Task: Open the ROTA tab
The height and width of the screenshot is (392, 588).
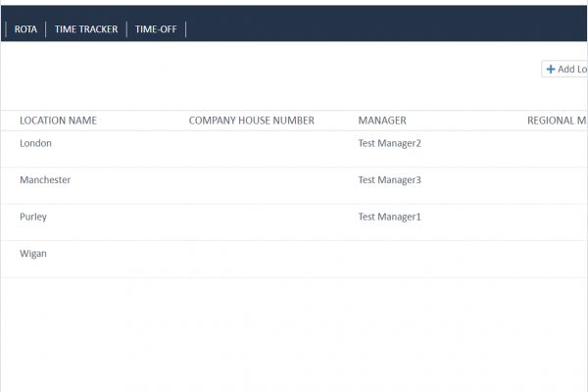Action: point(25,29)
